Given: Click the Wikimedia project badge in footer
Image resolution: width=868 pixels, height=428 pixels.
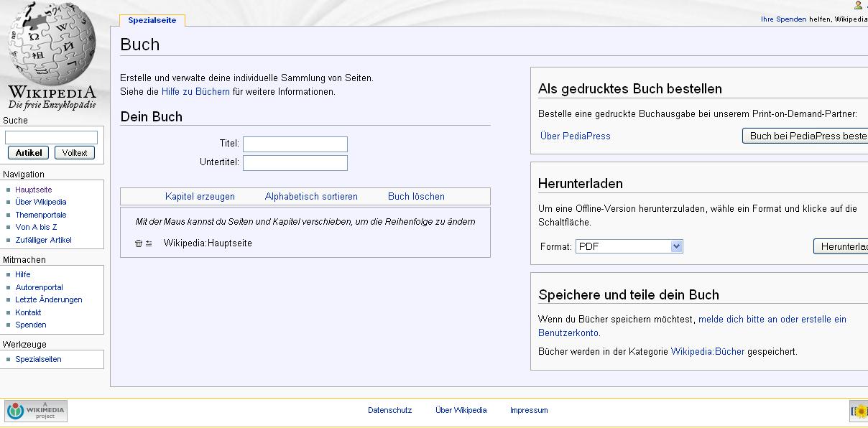Looking at the screenshot, I should pyautogui.click(x=36, y=411).
